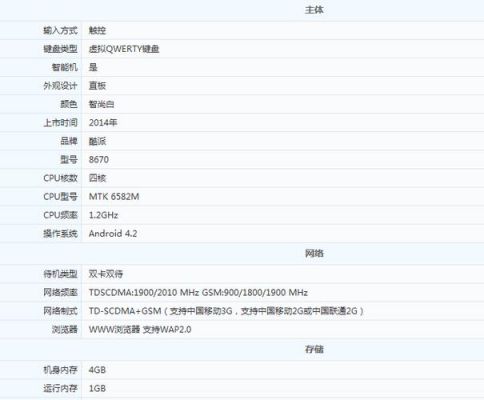Click the 网络 section header
This screenshot has height=400, width=484.
pos(314,253)
